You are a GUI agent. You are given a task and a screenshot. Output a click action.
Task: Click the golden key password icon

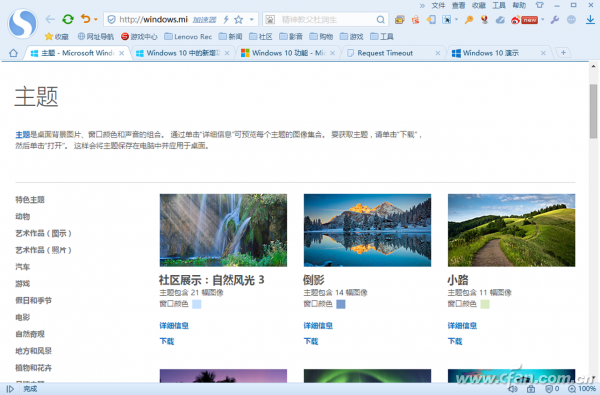coord(469,19)
